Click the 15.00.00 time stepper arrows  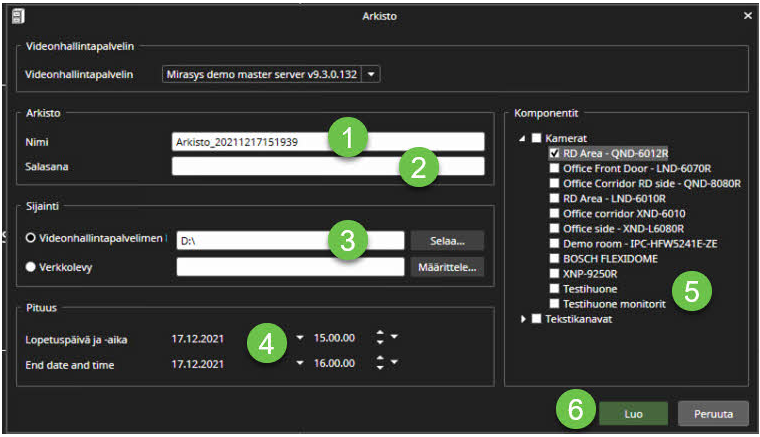point(380,338)
